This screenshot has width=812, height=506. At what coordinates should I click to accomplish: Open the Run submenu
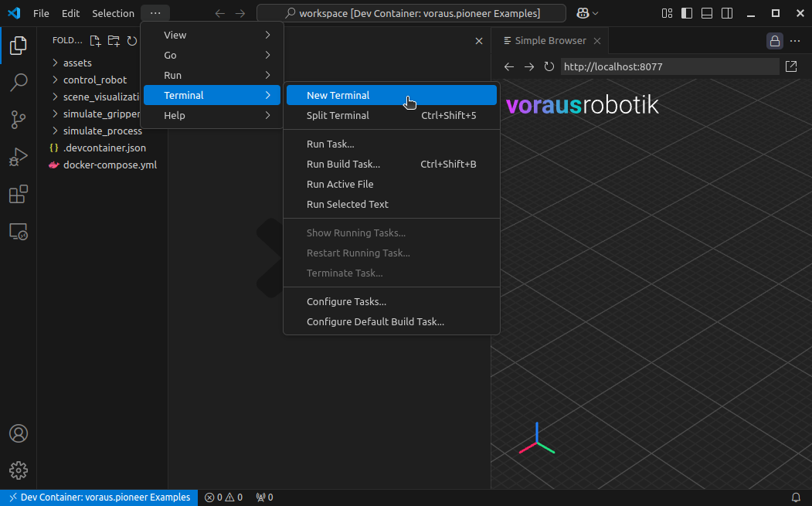212,76
